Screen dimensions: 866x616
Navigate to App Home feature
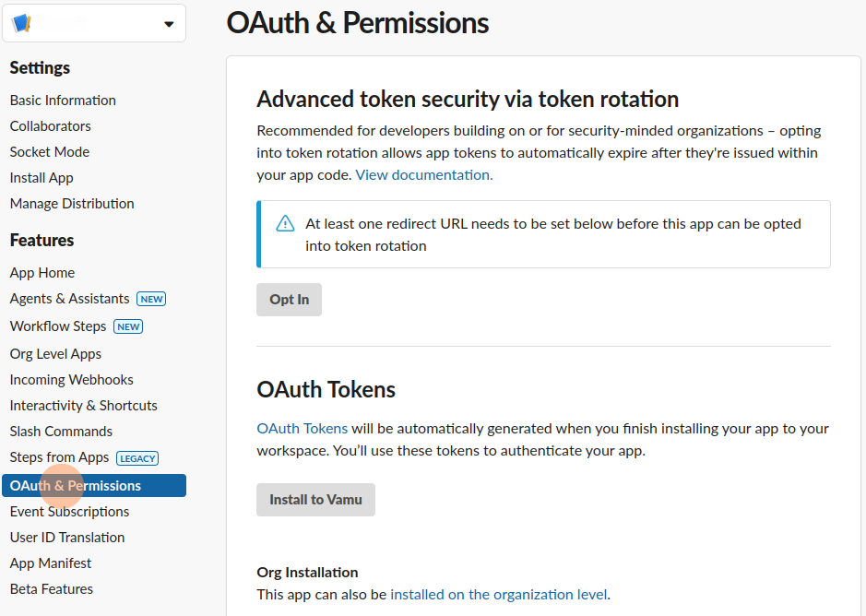[42, 273]
